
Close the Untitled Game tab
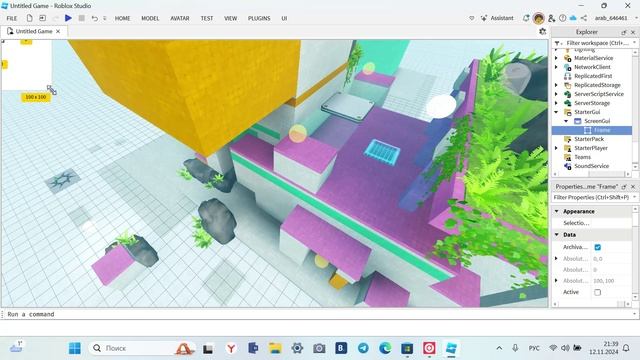58,31
